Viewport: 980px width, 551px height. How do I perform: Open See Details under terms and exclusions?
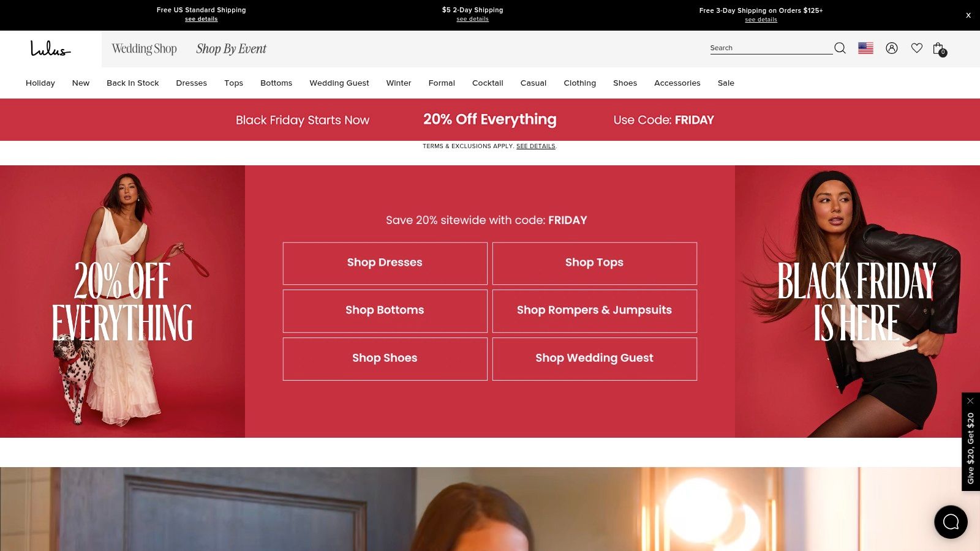pyautogui.click(x=536, y=146)
